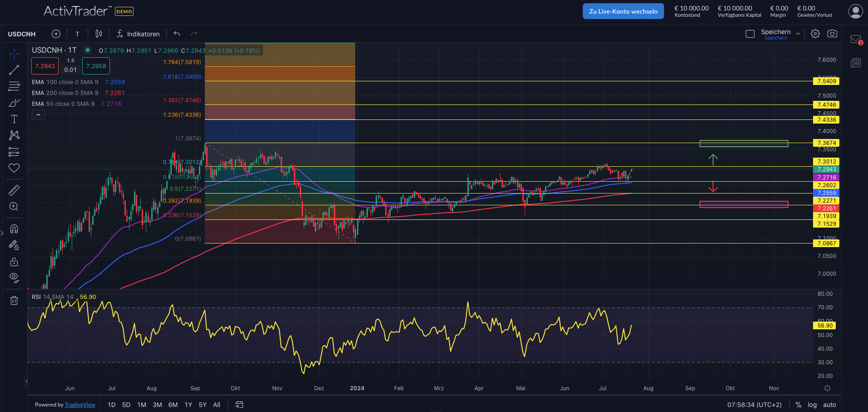Select the ruler measurement tool
The image size is (868, 412).
pyautogui.click(x=14, y=190)
